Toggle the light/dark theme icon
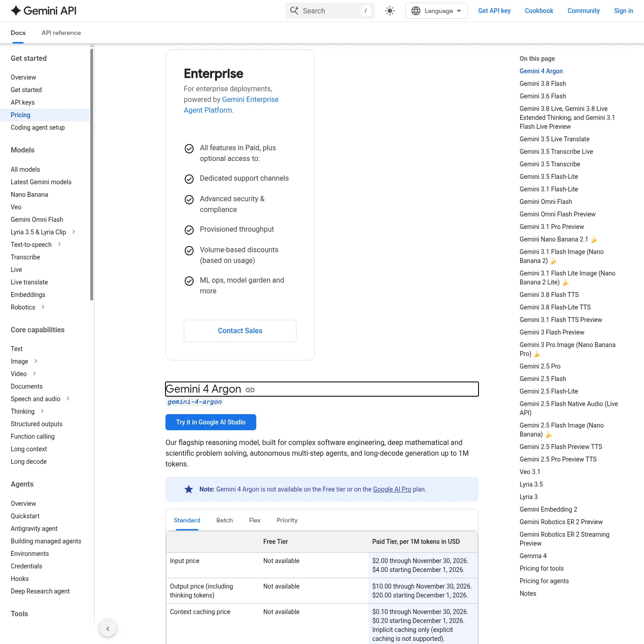 (390, 11)
